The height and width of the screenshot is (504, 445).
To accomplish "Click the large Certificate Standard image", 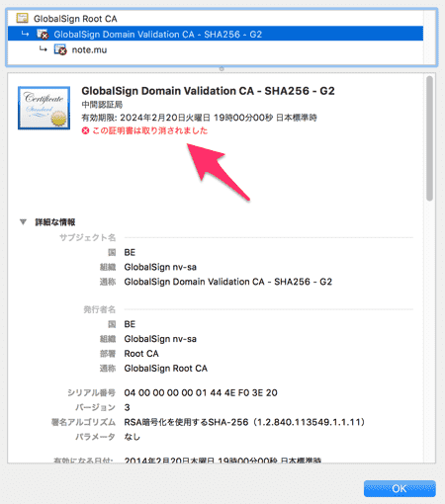I will coord(44,108).
